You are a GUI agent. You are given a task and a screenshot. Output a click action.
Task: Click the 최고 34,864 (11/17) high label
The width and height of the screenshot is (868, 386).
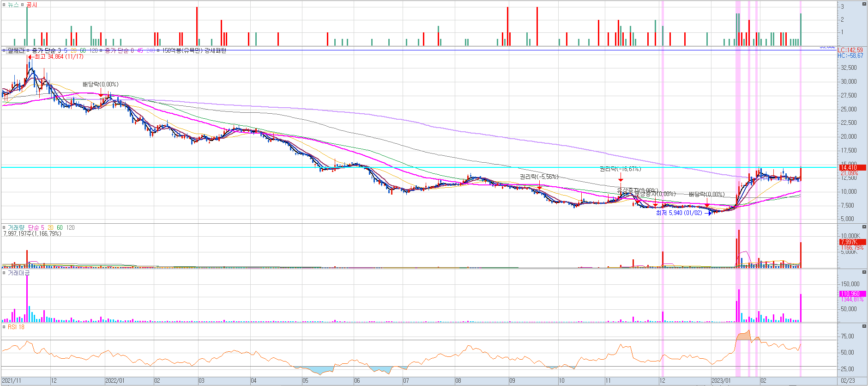(59, 57)
